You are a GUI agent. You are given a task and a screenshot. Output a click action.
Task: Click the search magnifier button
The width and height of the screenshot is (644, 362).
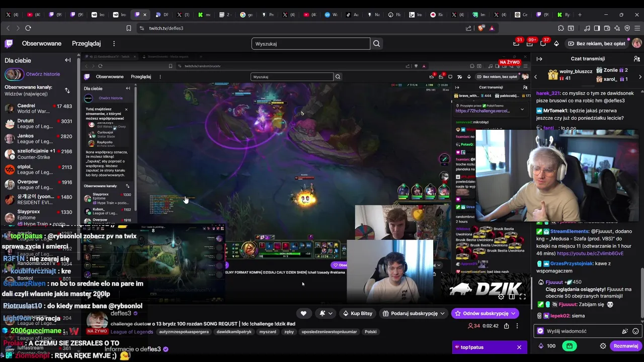coord(376,44)
